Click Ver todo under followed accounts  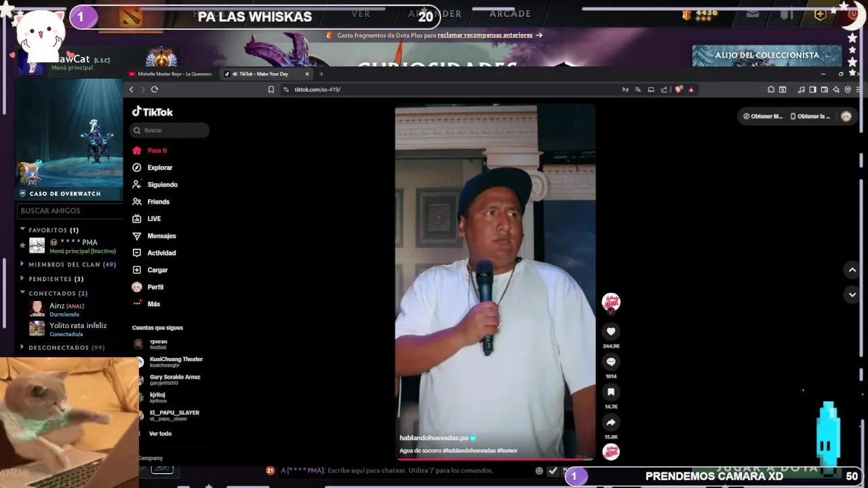[160, 434]
